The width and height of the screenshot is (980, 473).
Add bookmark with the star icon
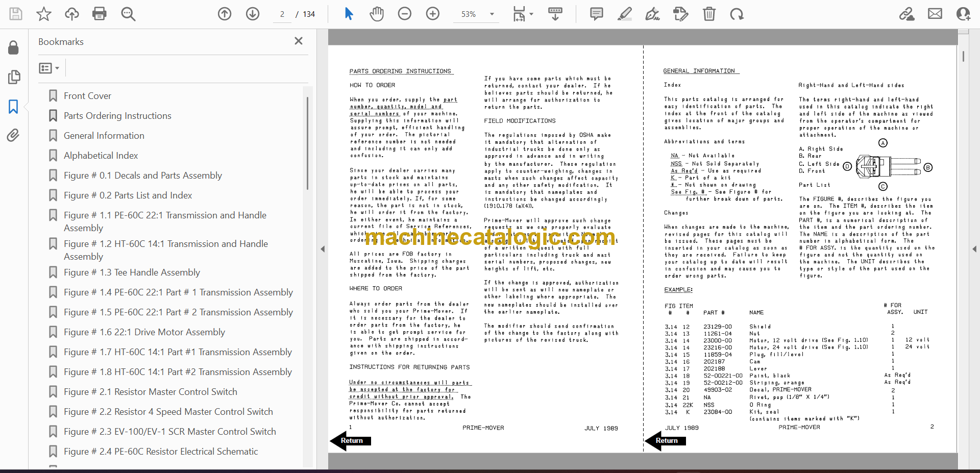point(44,14)
